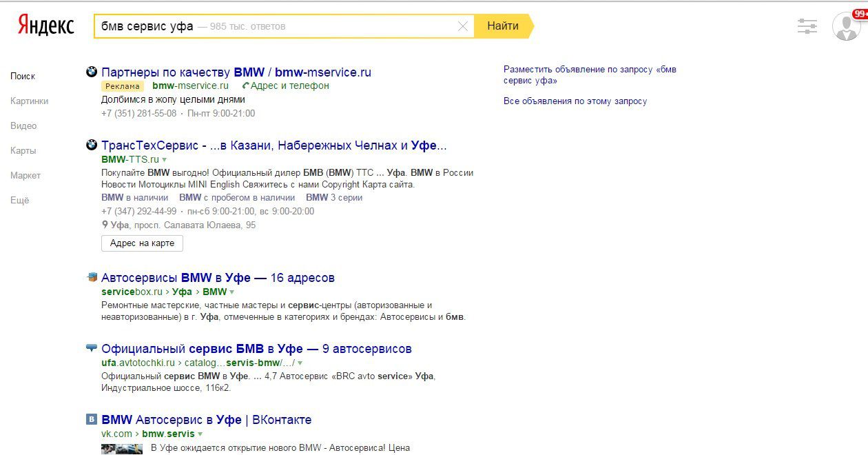Expand dropdown arrow after BMW-TTS.ru
868x455 pixels.
point(165,160)
